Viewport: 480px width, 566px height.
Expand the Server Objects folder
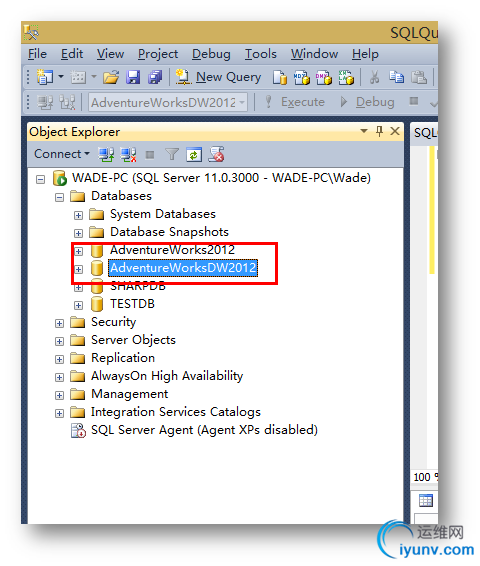pyautogui.click(x=59, y=341)
